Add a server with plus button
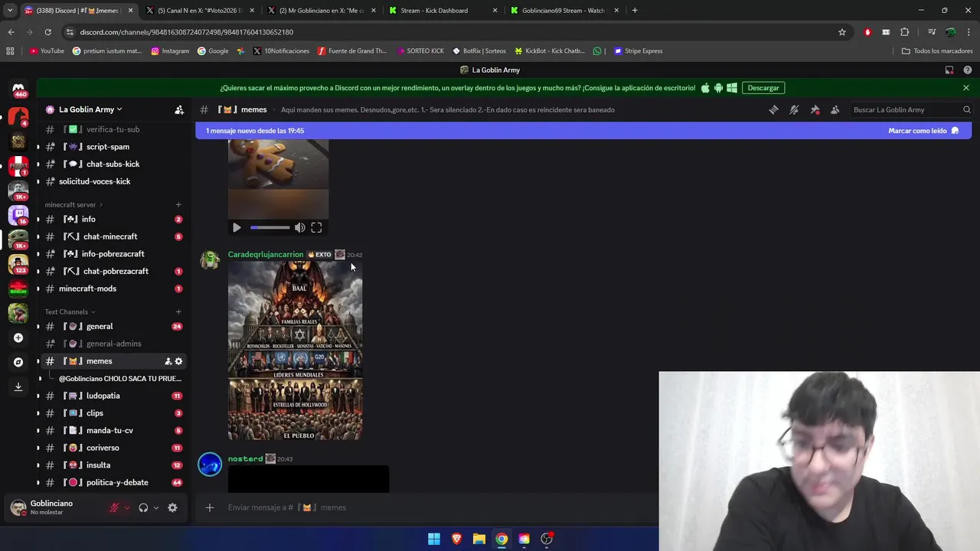The width and height of the screenshot is (980, 551). click(x=18, y=337)
